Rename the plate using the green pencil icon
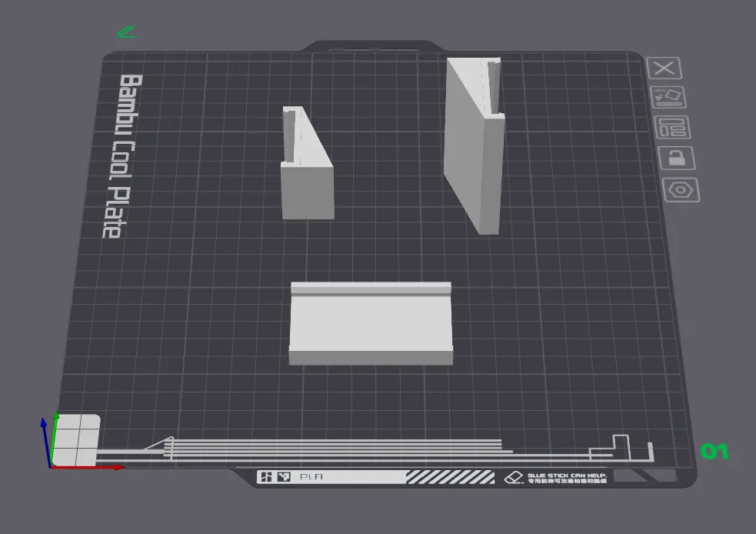Image resolution: width=756 pixels, height=534 pixels. (125, 32)
